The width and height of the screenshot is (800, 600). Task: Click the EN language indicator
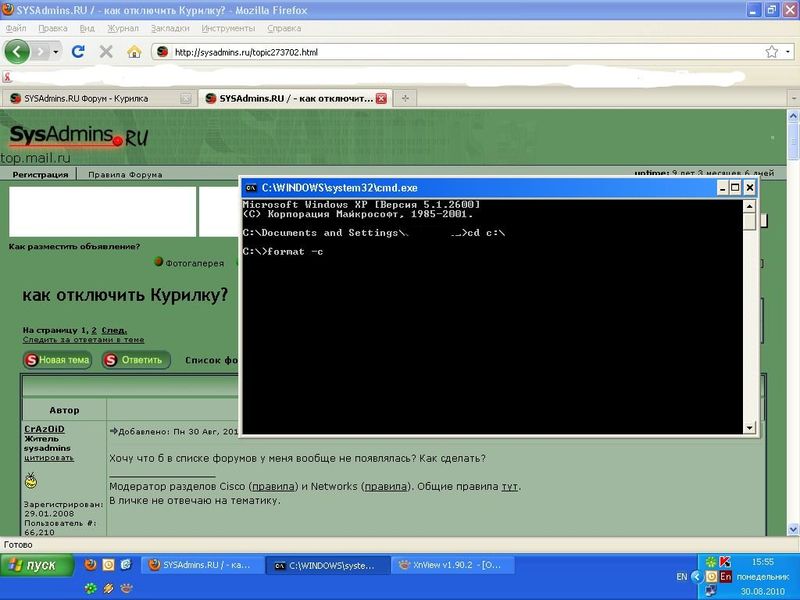point(682,577)
